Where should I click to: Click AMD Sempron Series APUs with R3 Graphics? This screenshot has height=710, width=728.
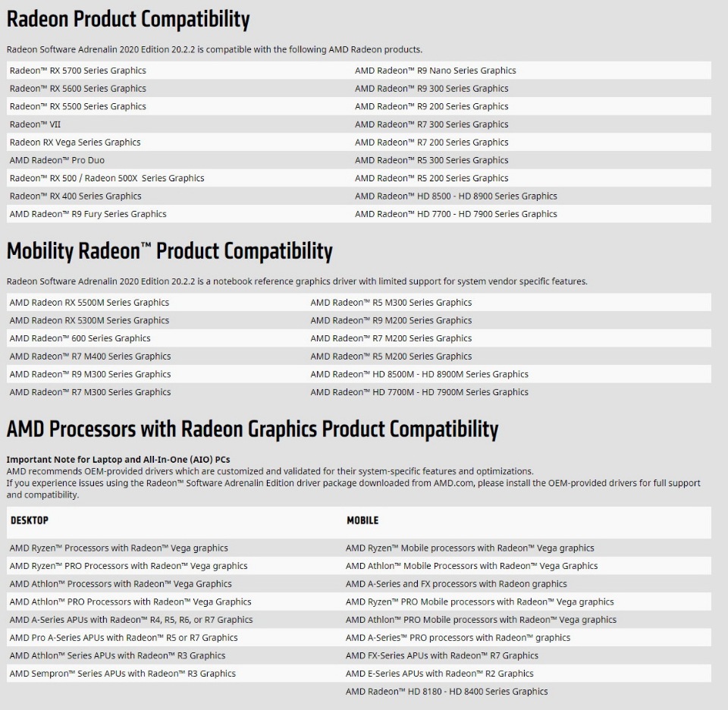click(x=122, y=674)
